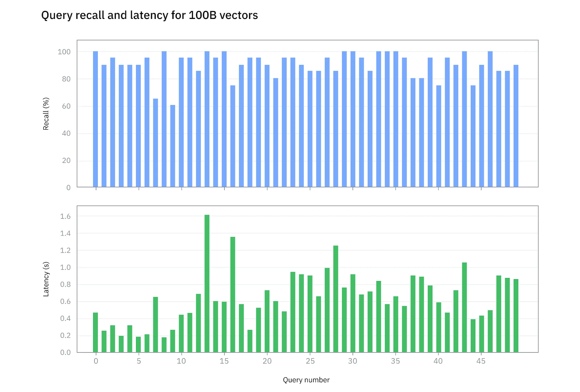Click the latency bar for query 7
The width and height of the screenshot is (580, 392).
point(155,324)
